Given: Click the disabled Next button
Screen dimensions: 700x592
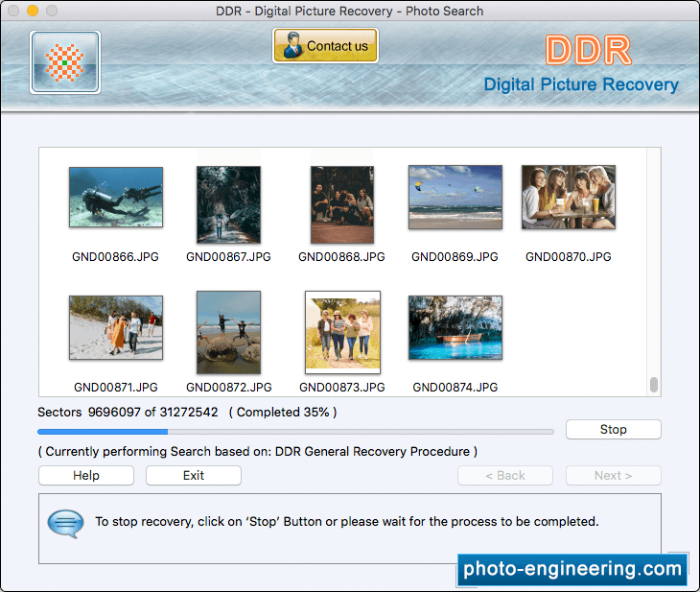Looking at the screenshot, I should coord(614,475).
